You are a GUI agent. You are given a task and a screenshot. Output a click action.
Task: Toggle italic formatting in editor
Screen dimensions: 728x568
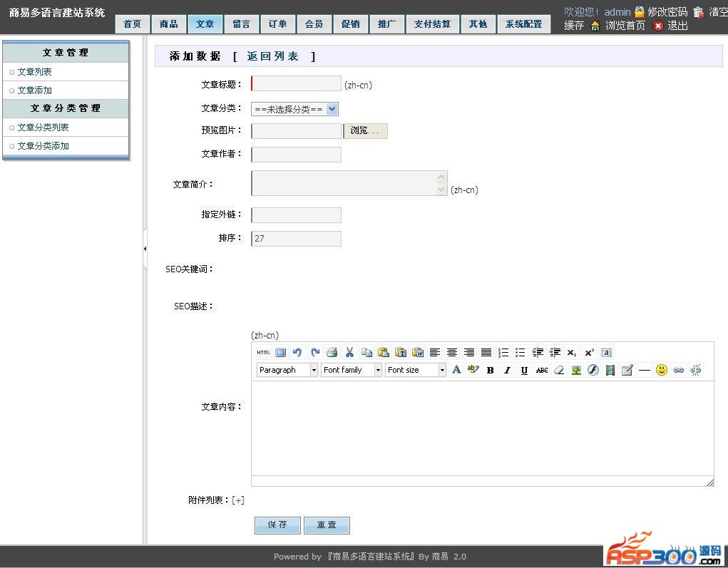coord(507,370)
